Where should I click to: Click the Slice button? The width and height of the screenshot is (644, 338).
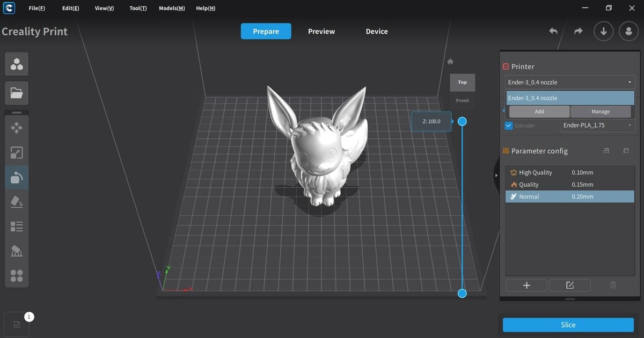[x=568, y=325]
